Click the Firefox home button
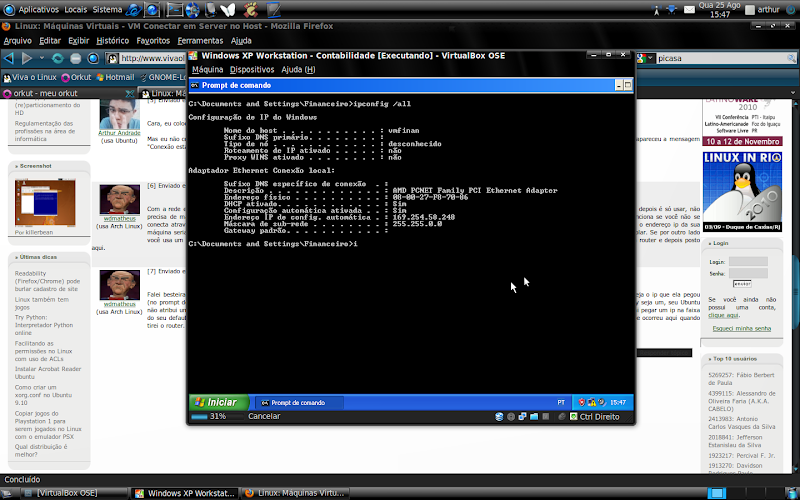Image resolution: width=800 pixels, height=500 pixels. [x=93, y=58]
